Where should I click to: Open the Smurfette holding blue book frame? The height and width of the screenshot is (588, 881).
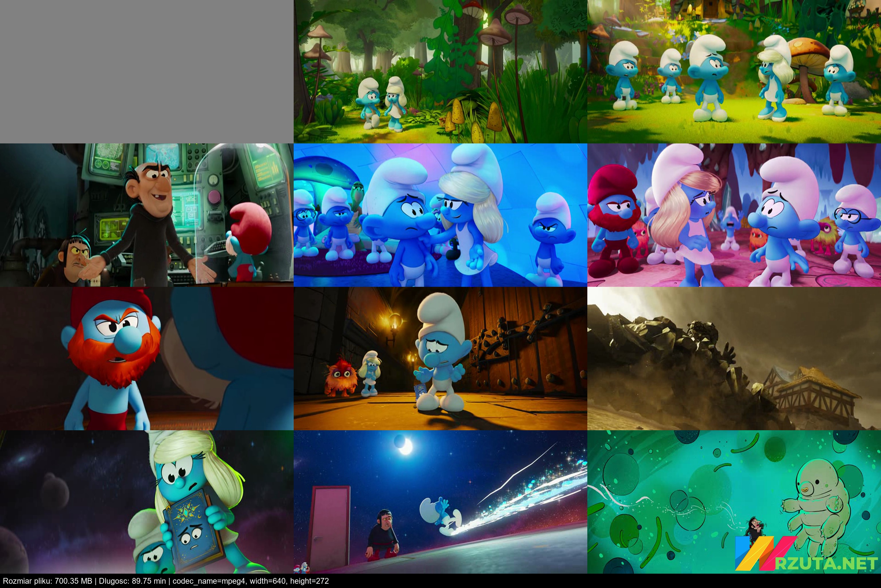pyautogui.click(x=147, y=502)
